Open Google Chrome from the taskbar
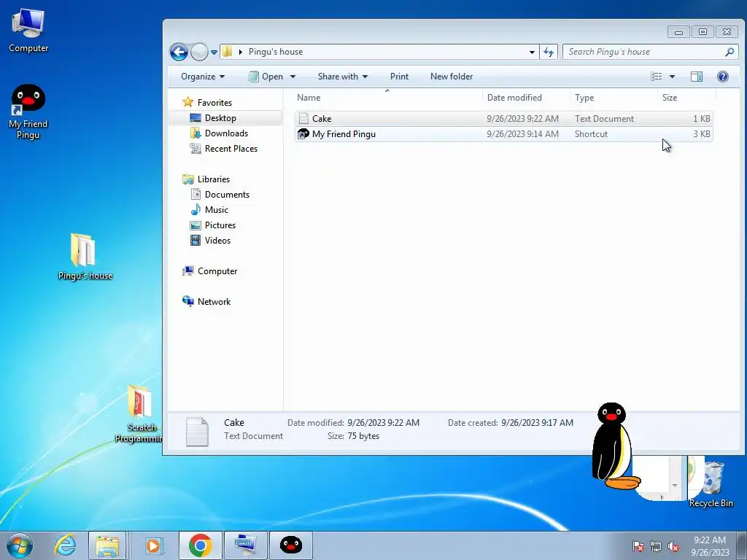Viewport: 747px width, 560px height. (x=200, y=545)
